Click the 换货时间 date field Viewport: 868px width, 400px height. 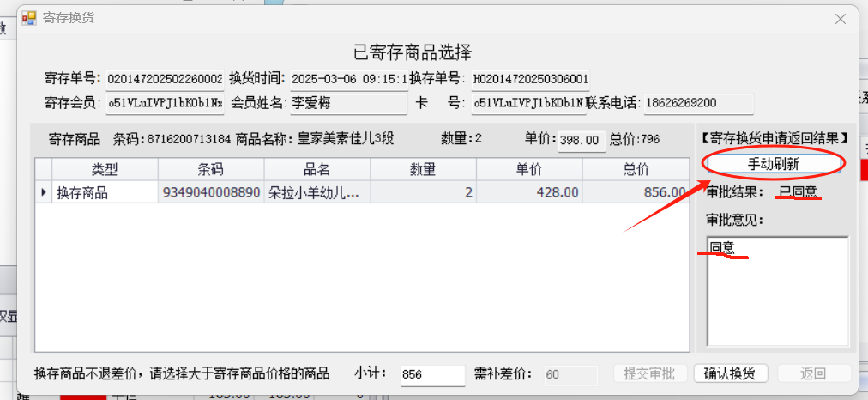pos(349,79)
